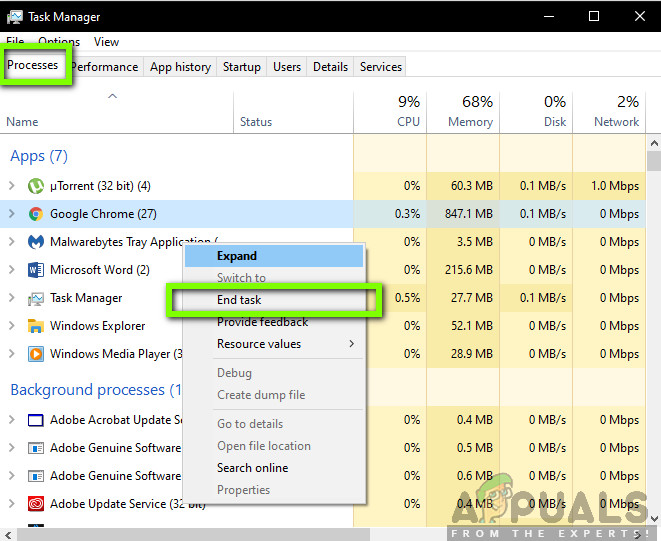Switch to the Services tab
Screen dimensions: 661x541
381,67
